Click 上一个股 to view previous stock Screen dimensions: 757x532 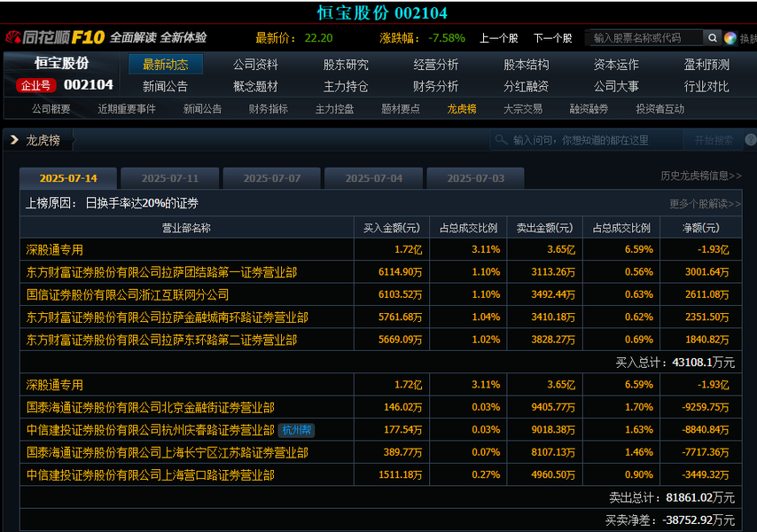498,38
